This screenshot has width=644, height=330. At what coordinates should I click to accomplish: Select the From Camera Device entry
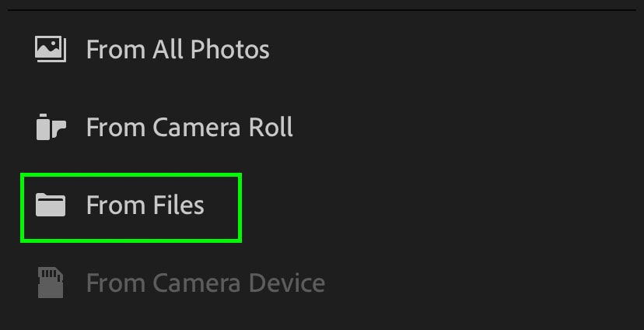coord(205,283)
